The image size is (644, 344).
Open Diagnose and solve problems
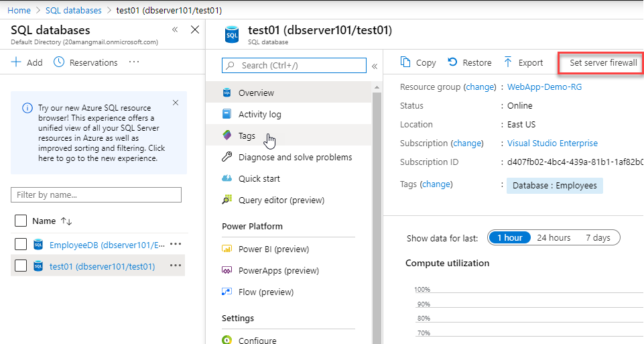(289, 157)
